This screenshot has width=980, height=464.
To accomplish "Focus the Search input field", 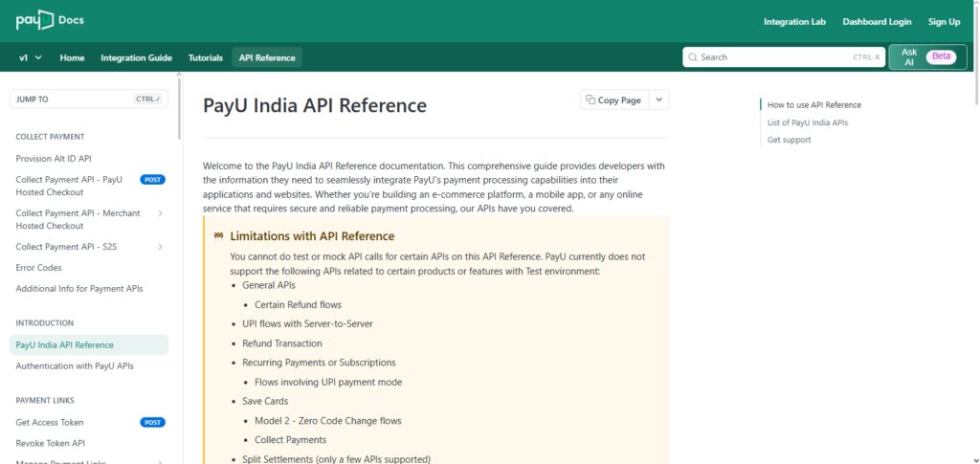I will click(x=784, y=56).
